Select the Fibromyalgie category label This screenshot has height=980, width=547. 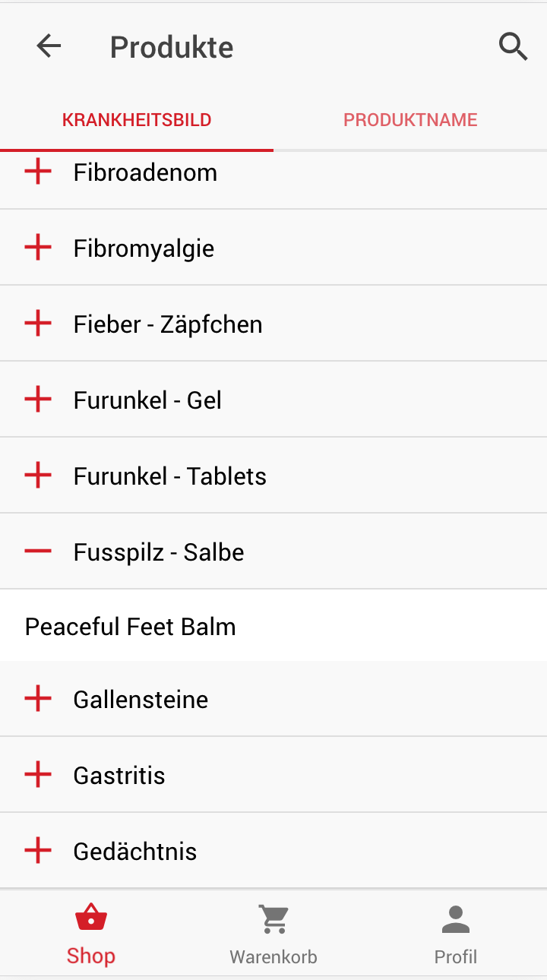click(144, 248)
